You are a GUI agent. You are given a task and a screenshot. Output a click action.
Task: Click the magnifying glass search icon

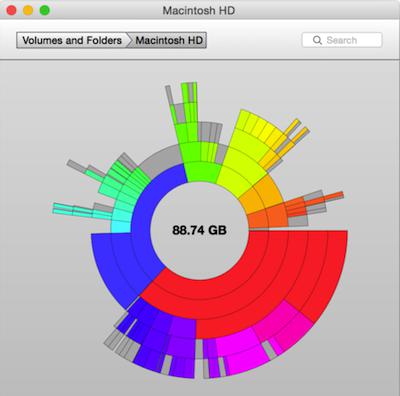(317, 40)
